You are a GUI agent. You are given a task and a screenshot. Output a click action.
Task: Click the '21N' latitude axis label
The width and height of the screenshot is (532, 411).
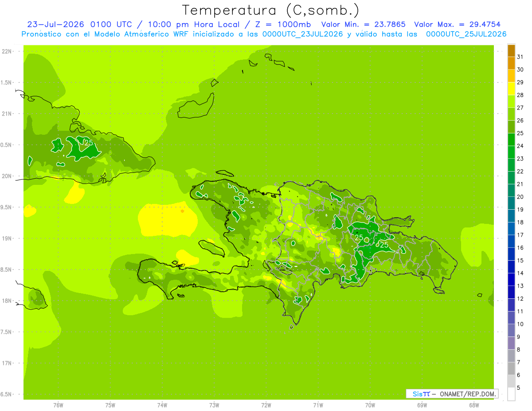[7, 114]
